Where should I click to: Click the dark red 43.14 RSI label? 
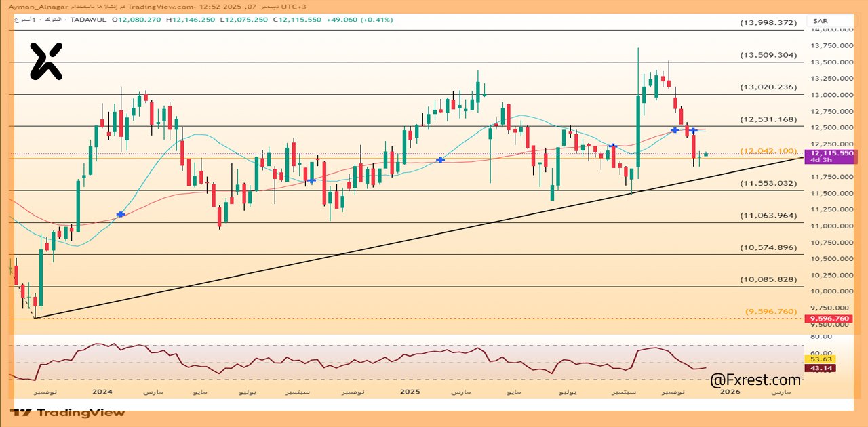819,368
